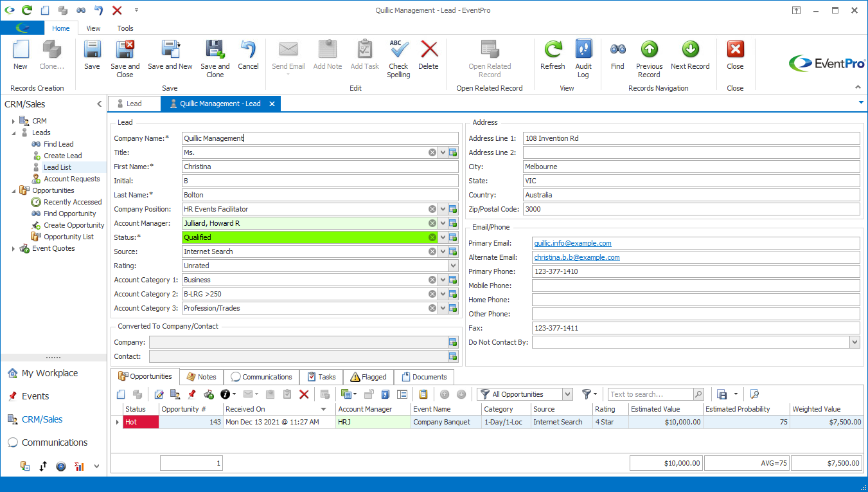Viewport: 868px width, 492px height.
Task: Expand the CRM tree node
Action: [13, 121]
